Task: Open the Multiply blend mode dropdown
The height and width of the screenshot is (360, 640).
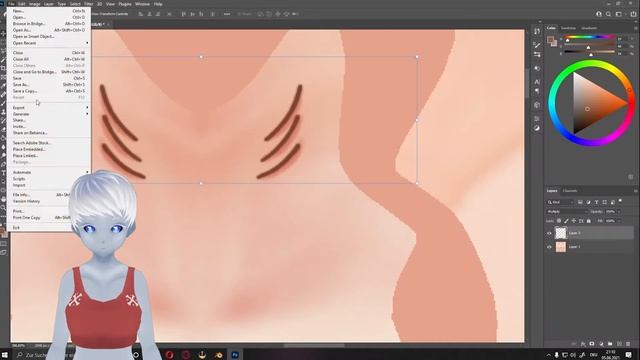Action: click(567, 211)
